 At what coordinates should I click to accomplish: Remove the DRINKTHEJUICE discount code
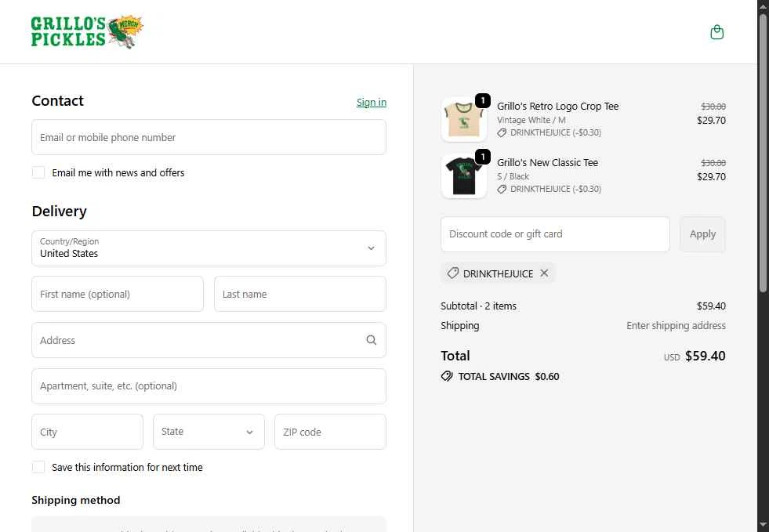(544, 273)
